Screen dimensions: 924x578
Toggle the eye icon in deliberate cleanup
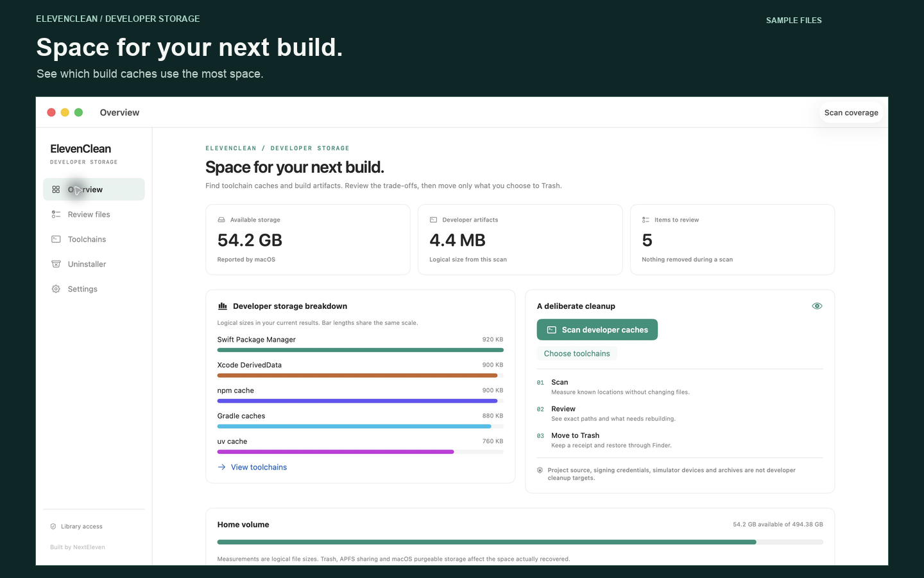tap(817, 306)
